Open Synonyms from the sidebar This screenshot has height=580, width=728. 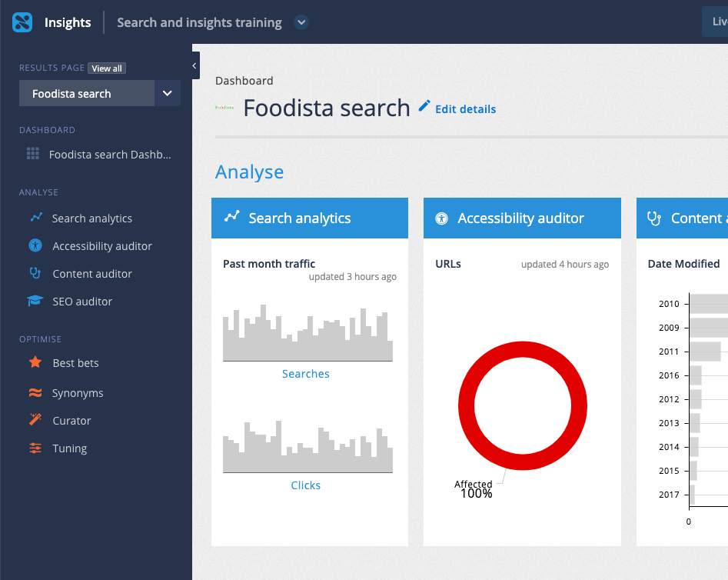click(x=77, y=392)
